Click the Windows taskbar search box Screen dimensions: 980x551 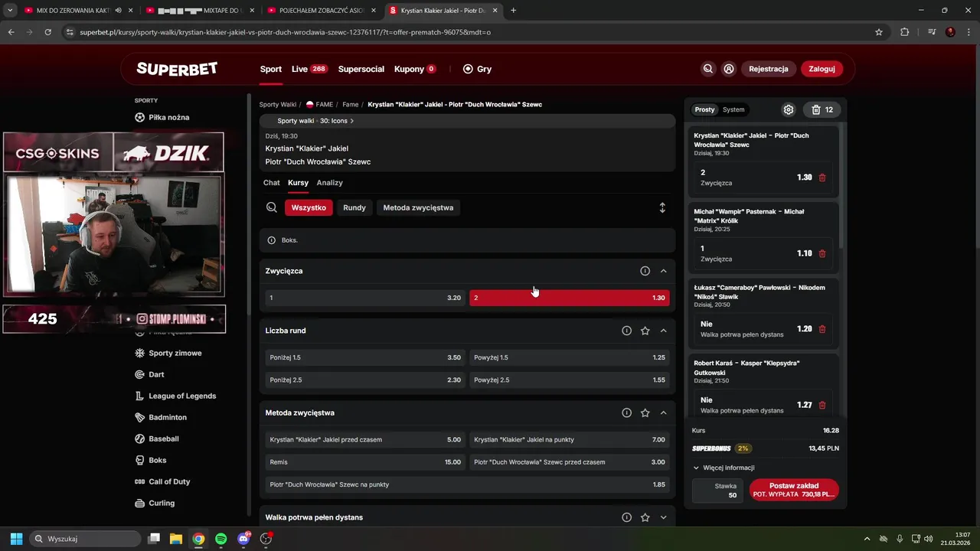tap(87, 539)
